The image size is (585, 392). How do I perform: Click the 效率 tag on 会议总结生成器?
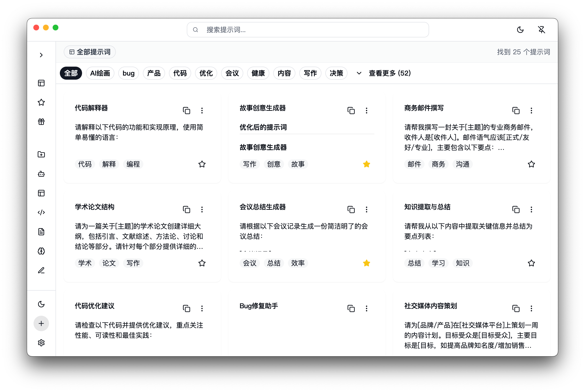(298, 263)
